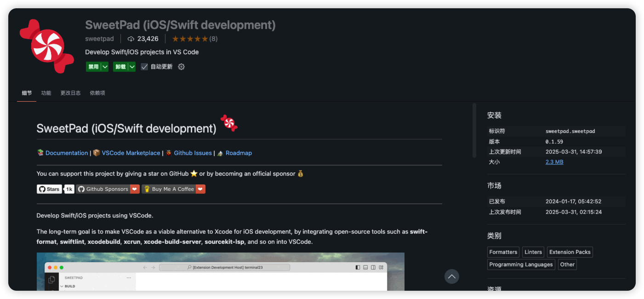
Task: Open the dropdown arrow next to 卸载
Action: pos(132,67)
